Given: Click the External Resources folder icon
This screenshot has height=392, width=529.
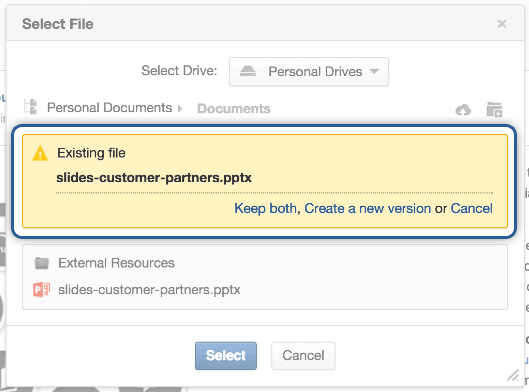Looking at the screenshot, I should click(x=42, y=263).
